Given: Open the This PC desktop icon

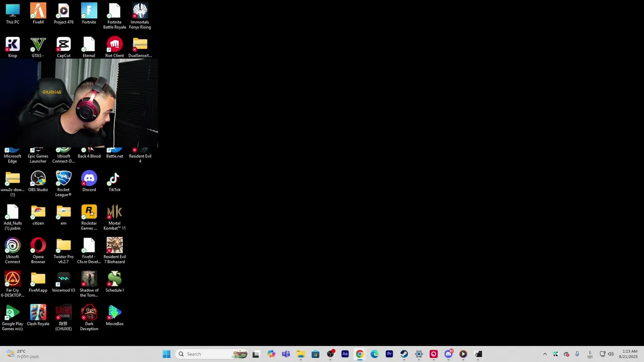Looking at the screenshot, I should click(x=13, y=14).
